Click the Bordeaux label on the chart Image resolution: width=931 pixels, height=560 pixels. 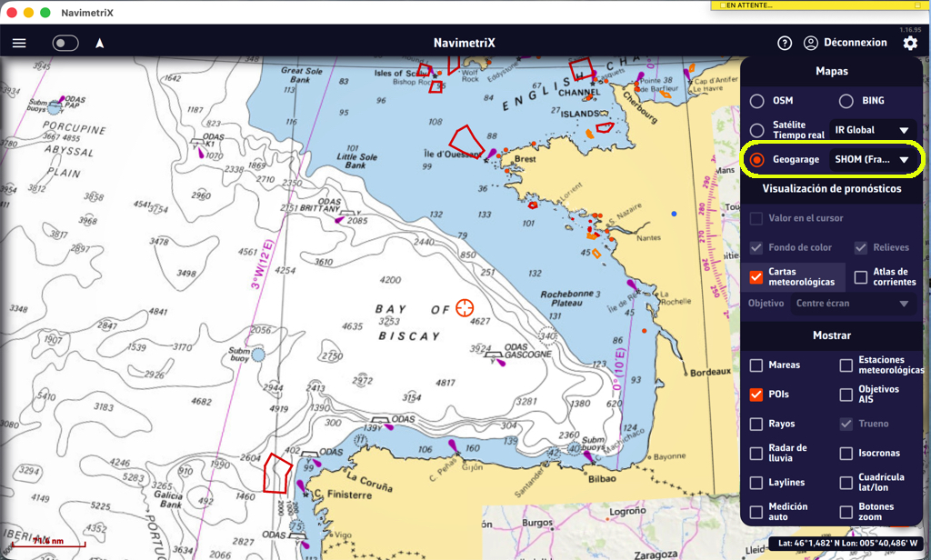point(710,373)
